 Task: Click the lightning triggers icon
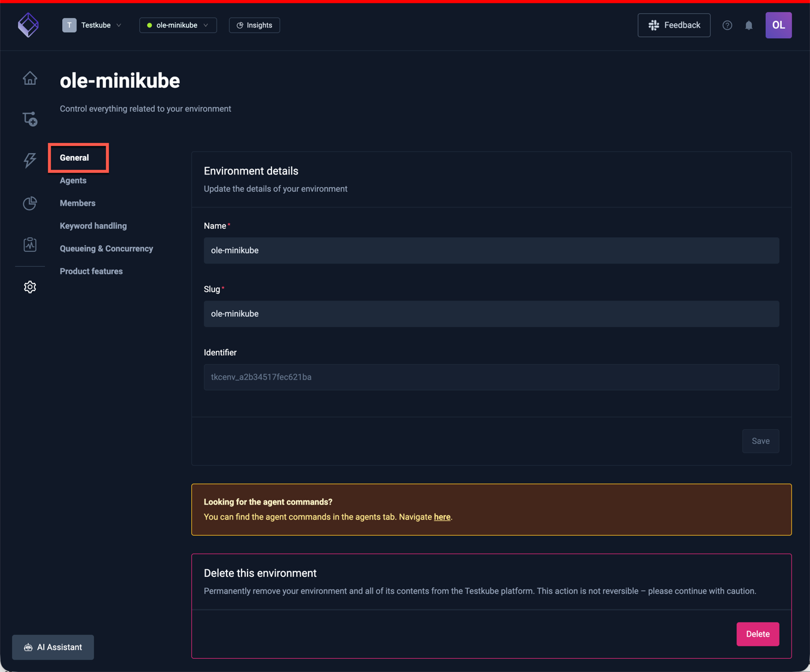click(30, 160)
